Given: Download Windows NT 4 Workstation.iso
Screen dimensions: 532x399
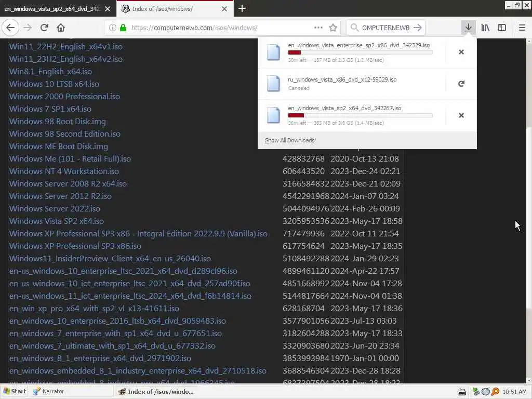Looking at the screenshot, I should [x=64, y=171].
